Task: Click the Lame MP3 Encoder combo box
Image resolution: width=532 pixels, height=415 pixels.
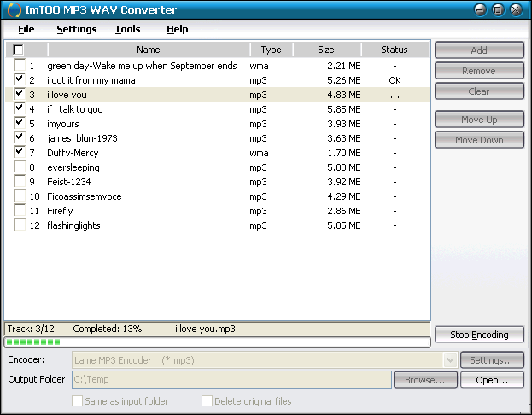Action: [x=265, y=360]
